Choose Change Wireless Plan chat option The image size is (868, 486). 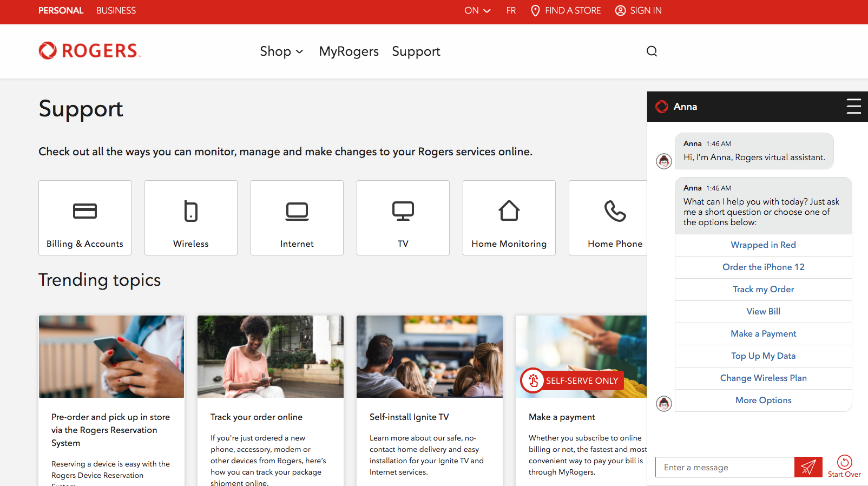tap(763, 378)
